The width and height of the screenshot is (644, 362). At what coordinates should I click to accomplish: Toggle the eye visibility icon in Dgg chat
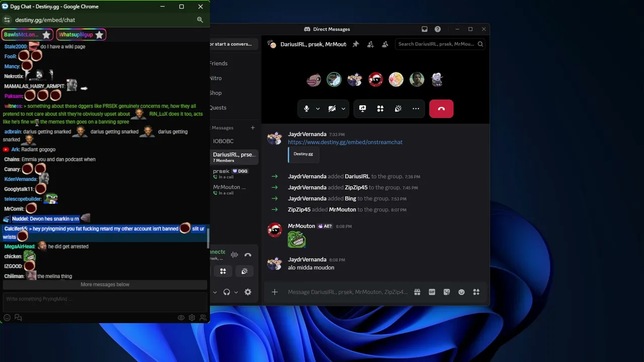coord(181,318)
